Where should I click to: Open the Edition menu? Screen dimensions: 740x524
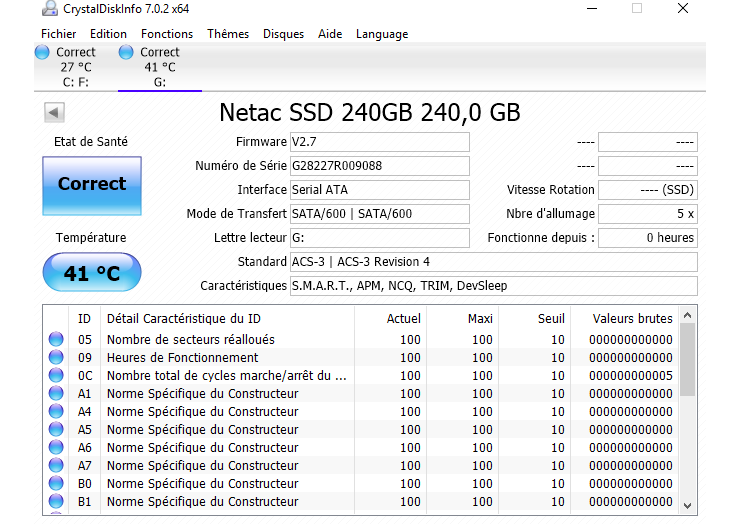pyautogui.click(x=108, y=34)
